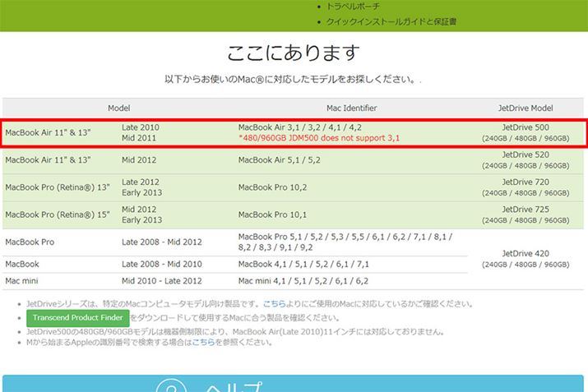Click the JetDrive 725 model cell
The image size is (588, 392).
[x=525, y=214]
